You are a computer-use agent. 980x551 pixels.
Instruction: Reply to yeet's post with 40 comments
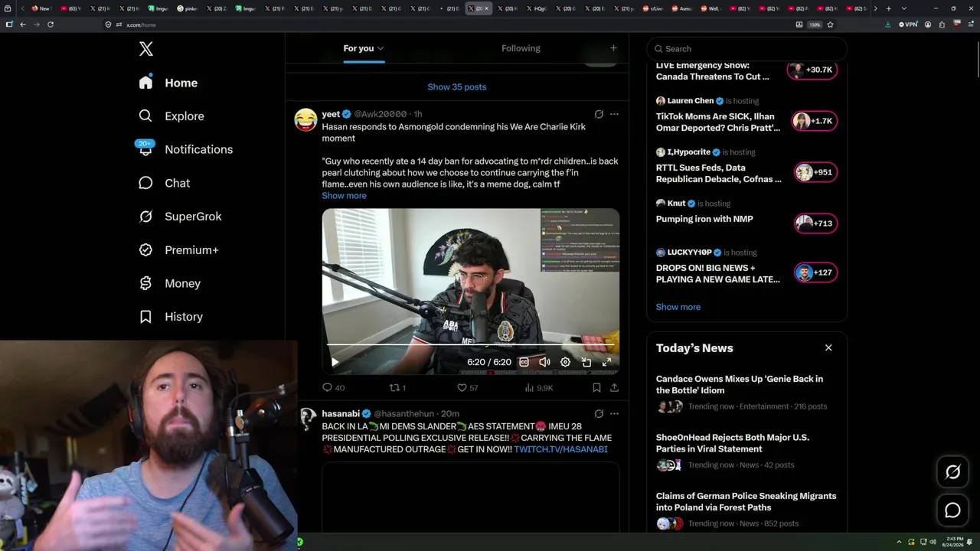333,388
